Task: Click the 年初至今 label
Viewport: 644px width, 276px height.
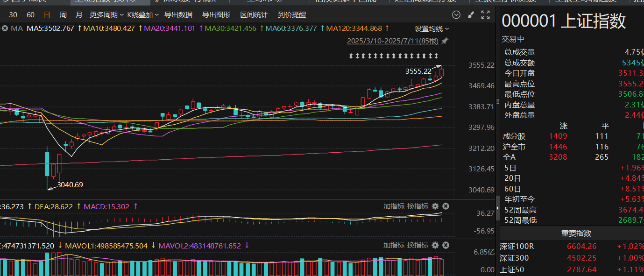Action: click(x=520, y=199)
